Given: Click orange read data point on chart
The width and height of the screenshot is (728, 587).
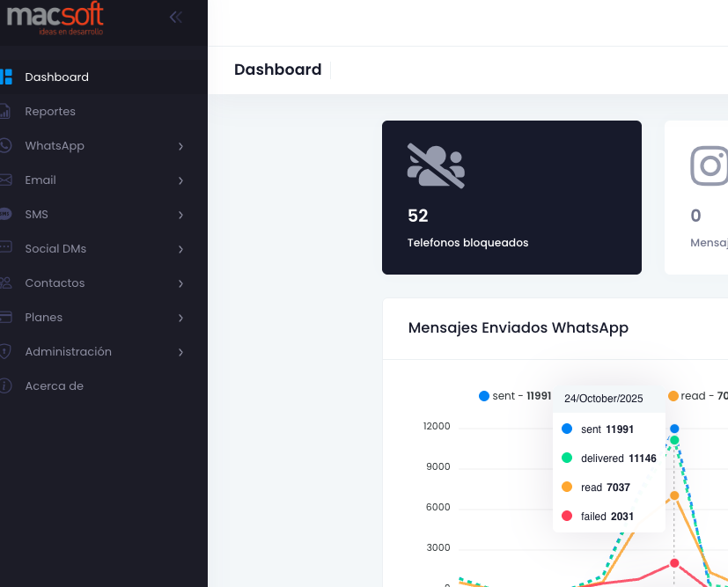Looking at the screenshot, I should pos(674,495).
